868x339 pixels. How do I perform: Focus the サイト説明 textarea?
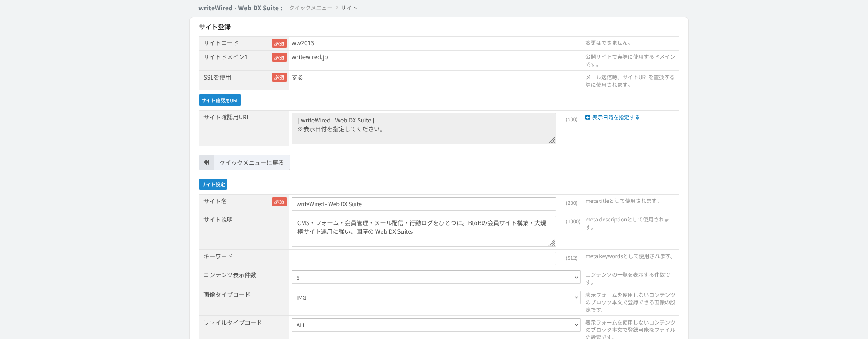424,231
